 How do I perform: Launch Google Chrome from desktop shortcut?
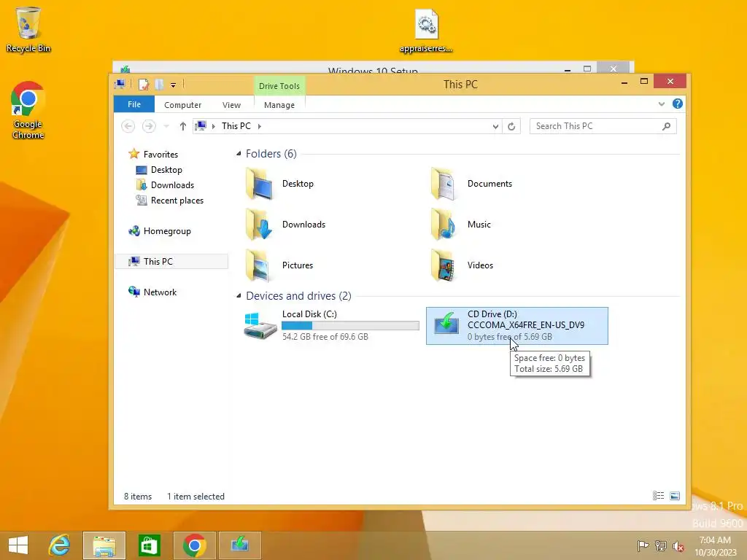click(28, 110)
